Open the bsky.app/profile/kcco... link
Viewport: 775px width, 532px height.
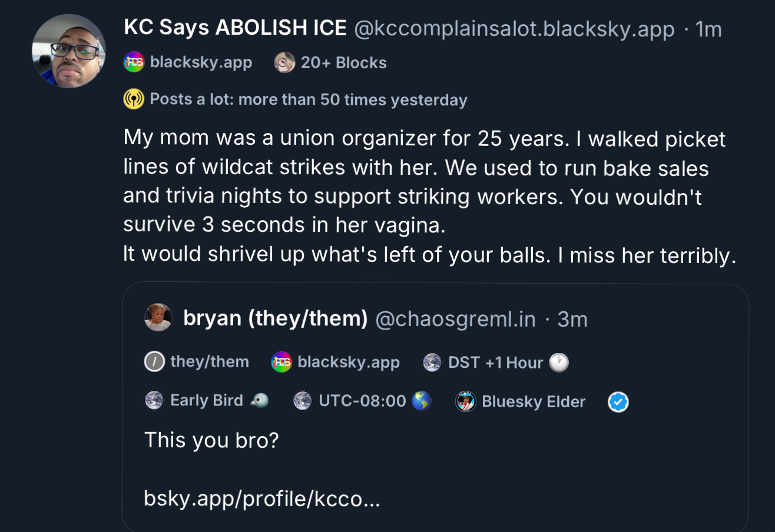tap(261, 498)
